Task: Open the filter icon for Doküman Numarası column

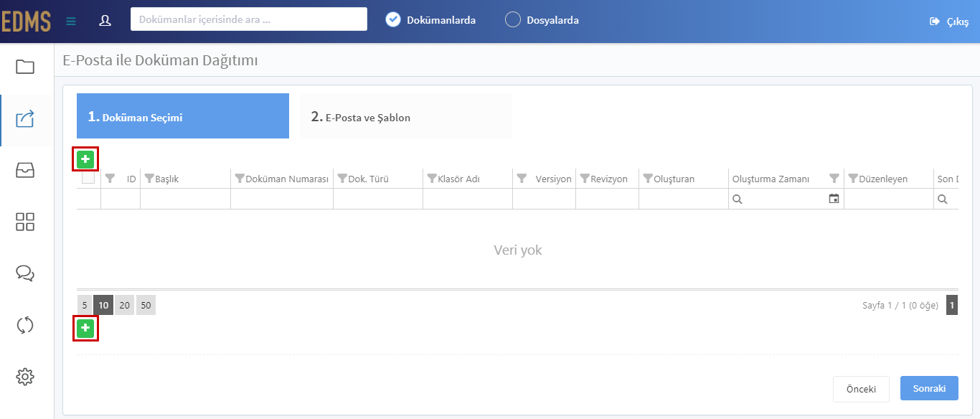Action: pyautogui.click(x=240, y=179)
